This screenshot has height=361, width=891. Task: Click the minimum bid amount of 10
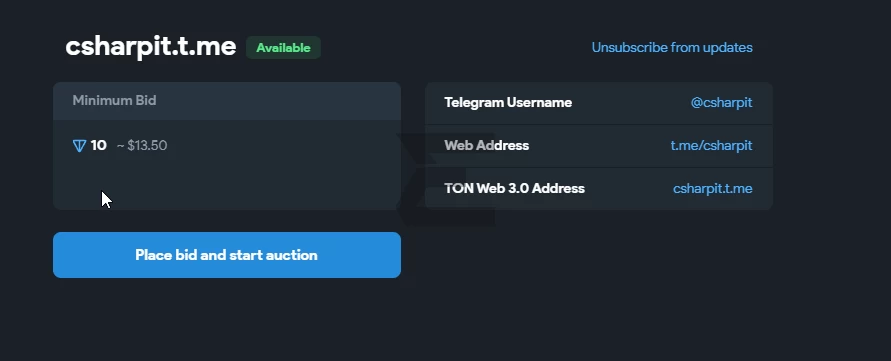click(98, 146)
